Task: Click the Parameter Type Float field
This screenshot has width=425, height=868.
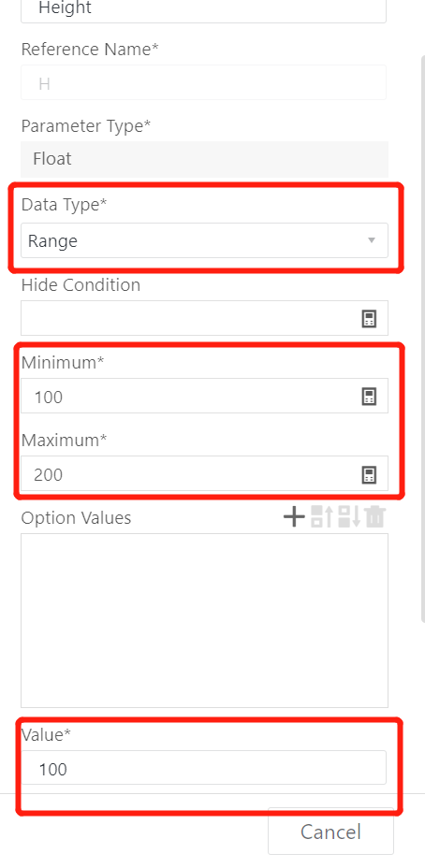Action: tap(204, 159)
